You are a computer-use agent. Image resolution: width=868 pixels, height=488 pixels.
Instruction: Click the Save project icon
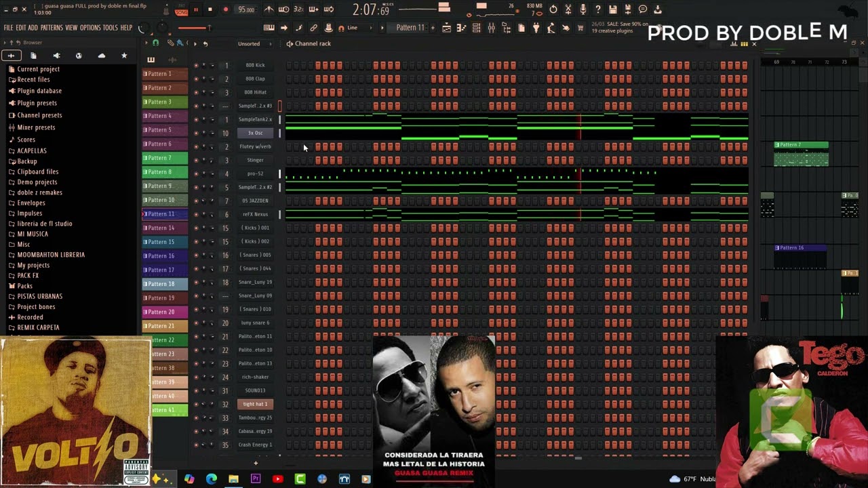click(613, 9)
